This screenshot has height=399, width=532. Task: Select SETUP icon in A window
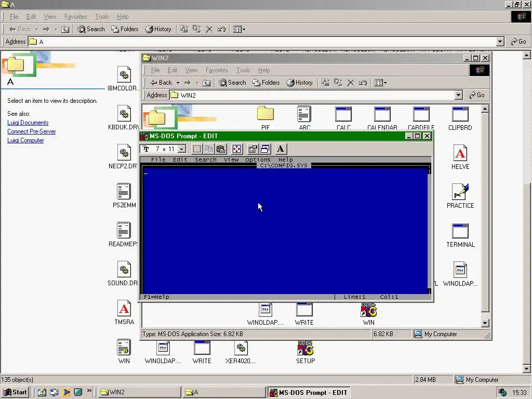click(x=305, y=352)
